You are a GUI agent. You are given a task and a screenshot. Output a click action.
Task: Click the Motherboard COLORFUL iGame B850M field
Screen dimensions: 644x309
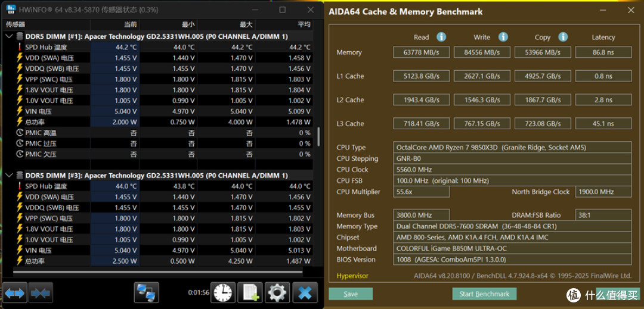point(512,248)
